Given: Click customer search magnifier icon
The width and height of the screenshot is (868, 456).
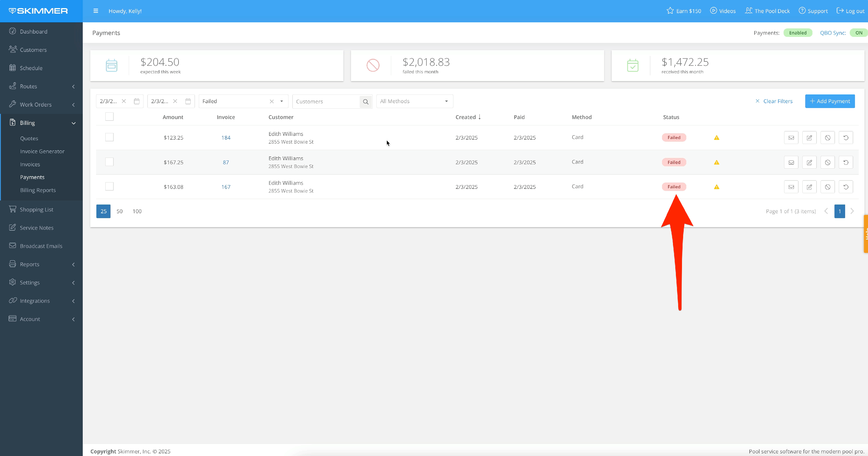Looking at the screenshot, I should 365,101.
